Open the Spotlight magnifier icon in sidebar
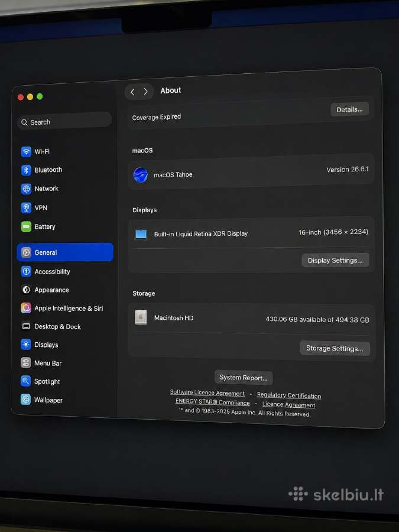399x532 pixels. pos(26,381)
